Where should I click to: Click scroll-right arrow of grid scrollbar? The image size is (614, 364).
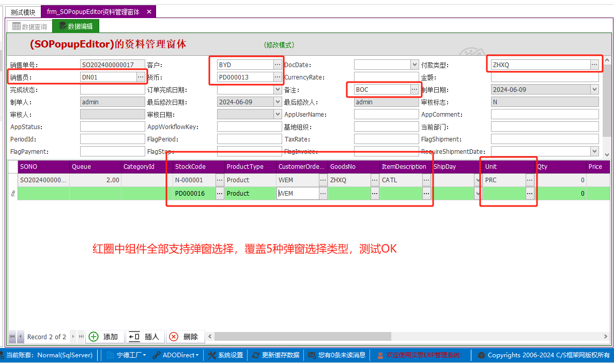pos(605,336)
